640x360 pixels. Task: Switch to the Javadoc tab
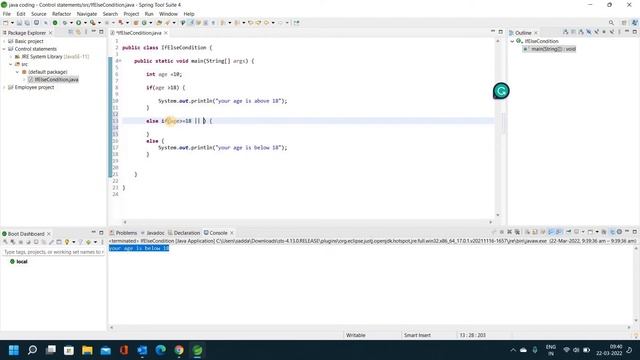(x=153, y=233)
